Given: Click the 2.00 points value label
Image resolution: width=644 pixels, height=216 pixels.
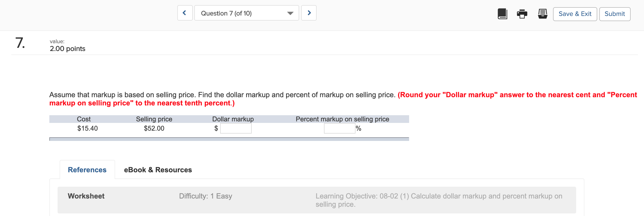Looking at the screenshot, I should (x=67, y=49).
